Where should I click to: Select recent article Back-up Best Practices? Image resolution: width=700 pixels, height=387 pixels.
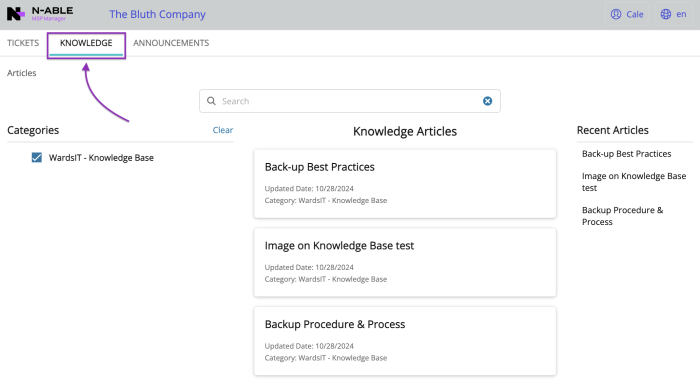tap(626, 154)
